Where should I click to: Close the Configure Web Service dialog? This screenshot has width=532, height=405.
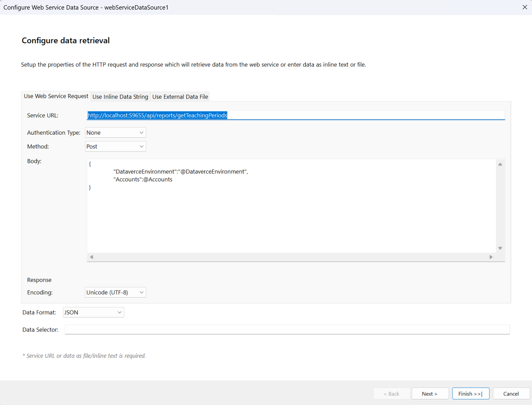pyautogui.click(x=525, y=7)
